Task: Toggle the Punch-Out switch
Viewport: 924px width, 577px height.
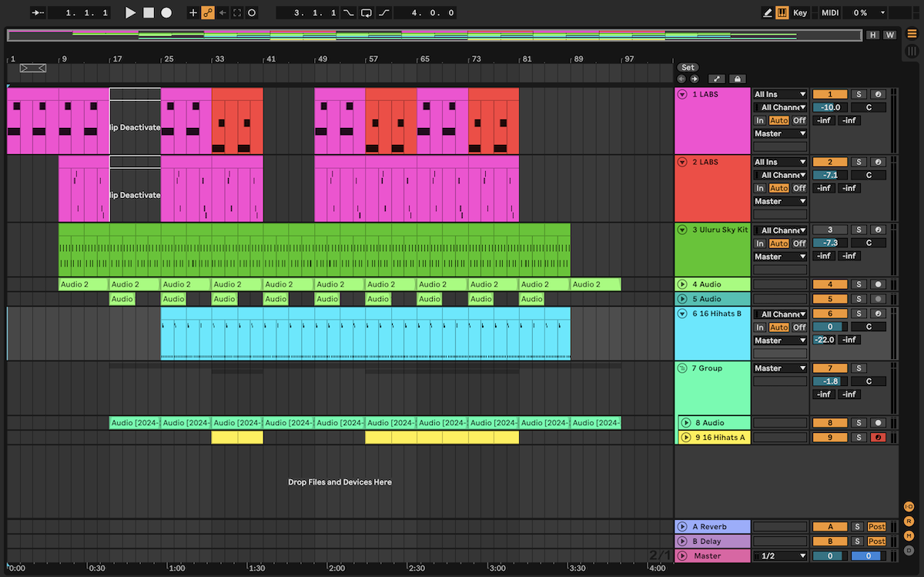Action: pyautogui.click(x=383, y=13)
